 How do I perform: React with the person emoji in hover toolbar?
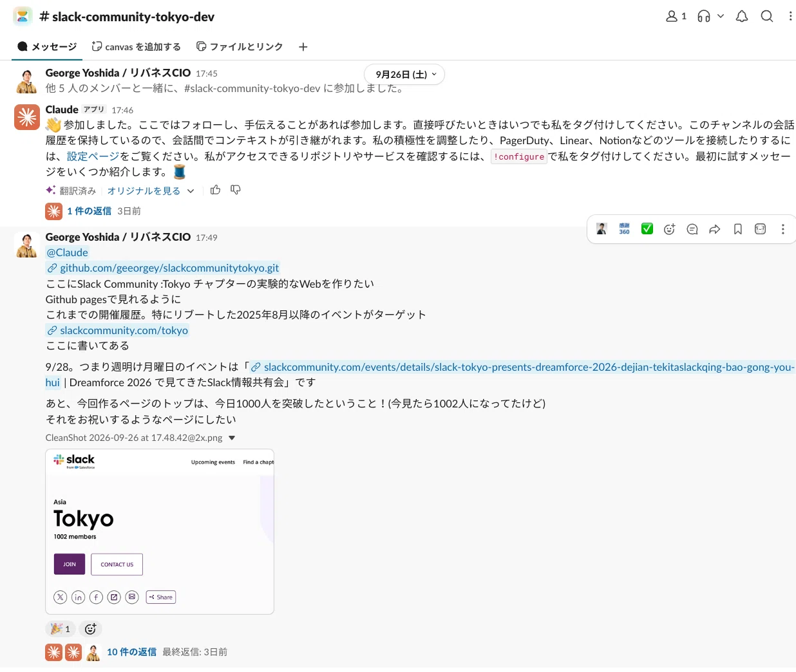coord(602,229)
